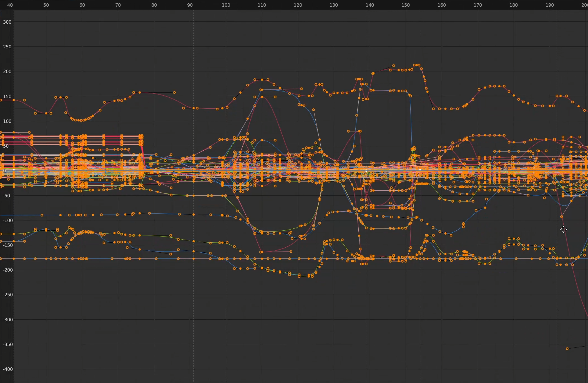Viewport: 588px width, 383px height.
Task: Click frame 190 in the frame ruler
Action: pyautogui.click(x=549, y=5)
